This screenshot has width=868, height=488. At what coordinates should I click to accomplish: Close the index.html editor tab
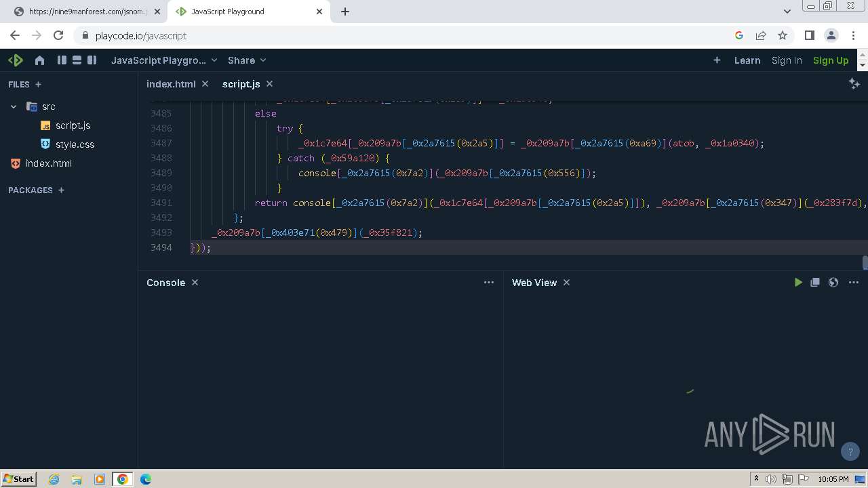(205, 84)
